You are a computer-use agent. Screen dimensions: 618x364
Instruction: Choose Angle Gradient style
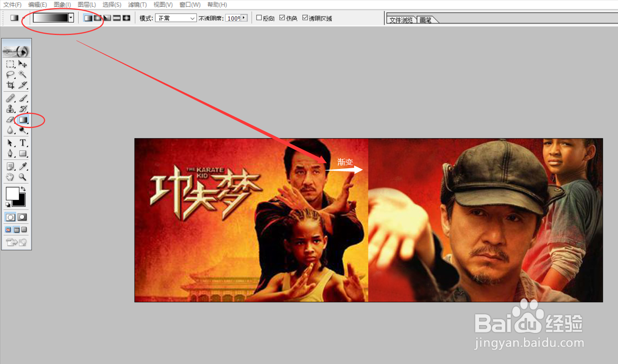tap(107, 18)
